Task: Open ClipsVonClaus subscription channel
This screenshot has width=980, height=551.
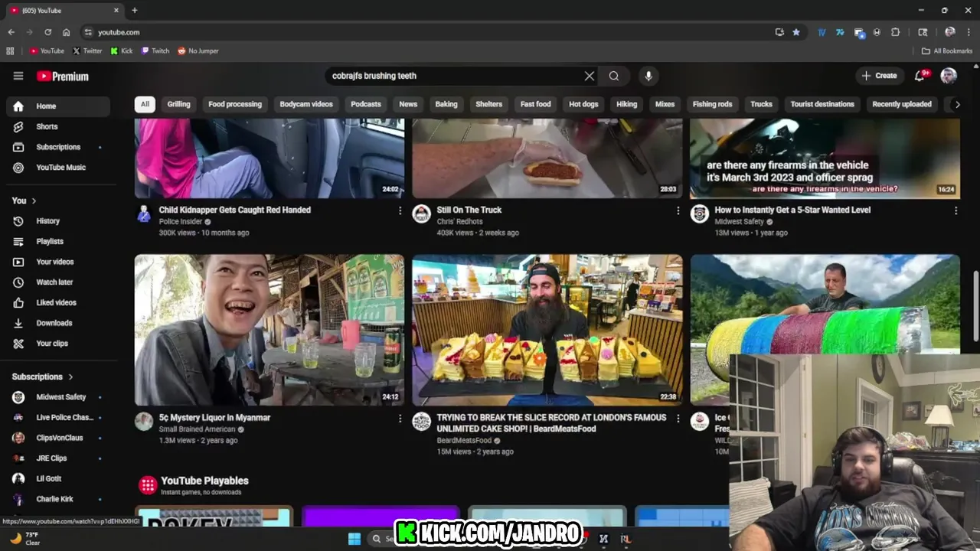Action: [x=58, y=438]
